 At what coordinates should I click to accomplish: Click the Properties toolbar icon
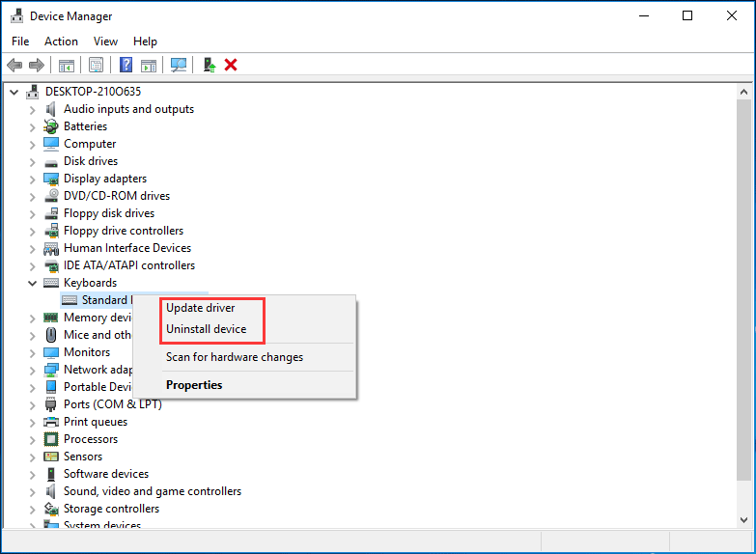point(97,65)
